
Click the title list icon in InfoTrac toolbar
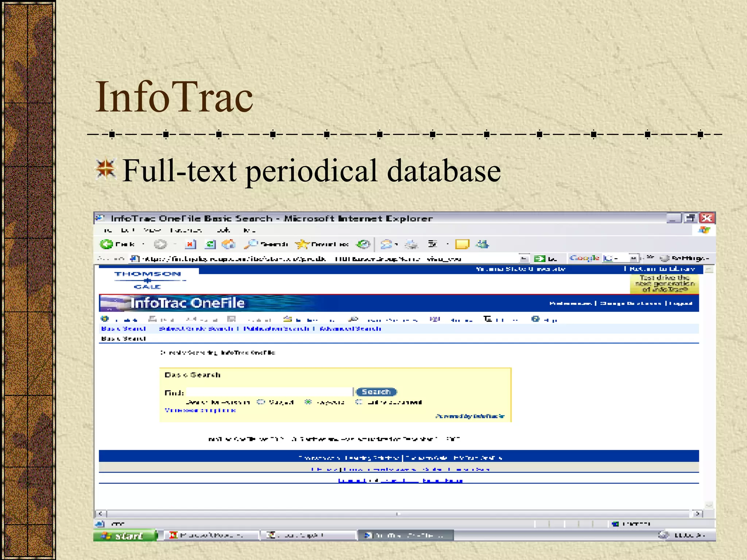coord(488,319)
